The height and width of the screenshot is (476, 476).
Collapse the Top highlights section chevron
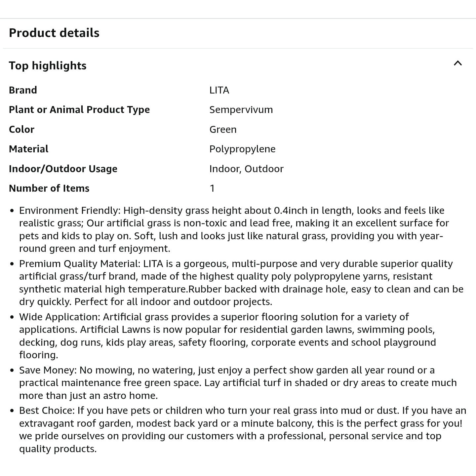(457, 63)
